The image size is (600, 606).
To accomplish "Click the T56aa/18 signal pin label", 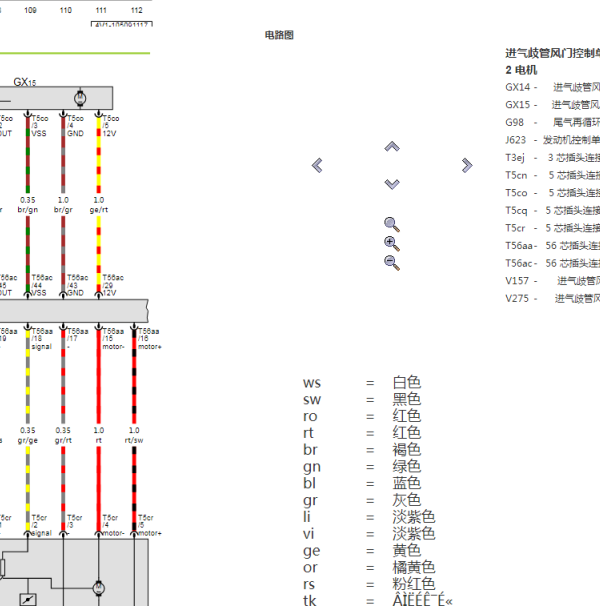I will pos(41,340).
